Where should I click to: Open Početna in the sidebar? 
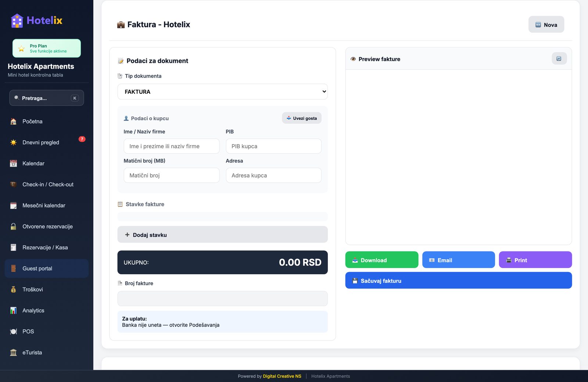(47, 121)
